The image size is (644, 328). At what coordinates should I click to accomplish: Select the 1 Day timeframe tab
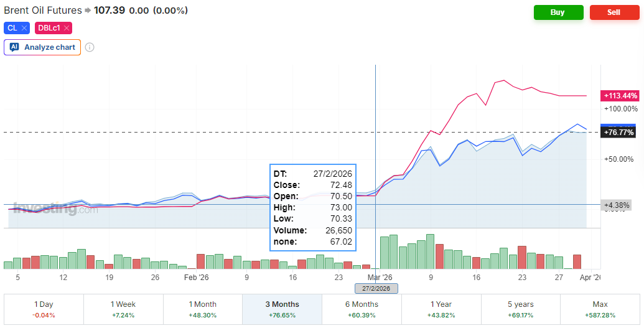tap(44, 309)
